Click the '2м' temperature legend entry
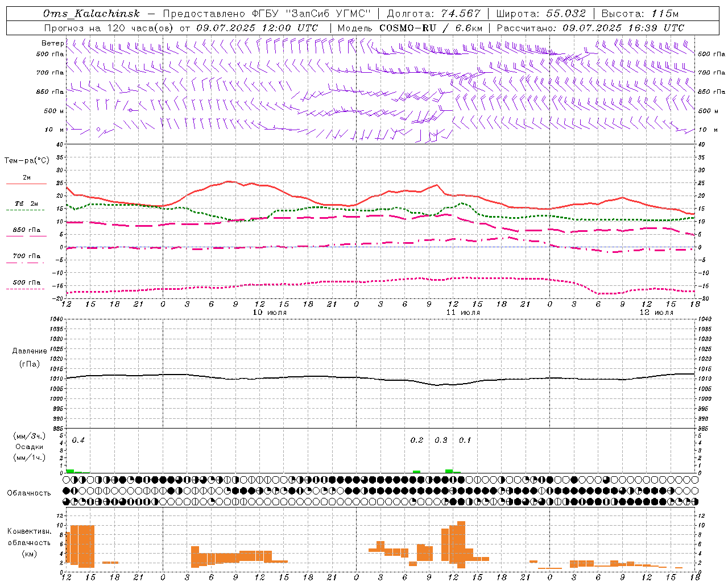This screenshot has height=582, width=728. pyautogui.click(x=27, y=178)
